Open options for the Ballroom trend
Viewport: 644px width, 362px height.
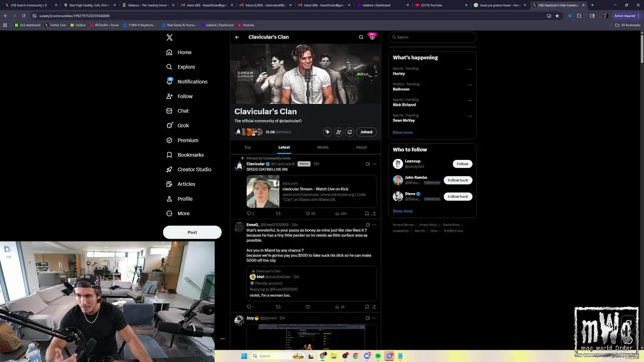coord(470,85)
